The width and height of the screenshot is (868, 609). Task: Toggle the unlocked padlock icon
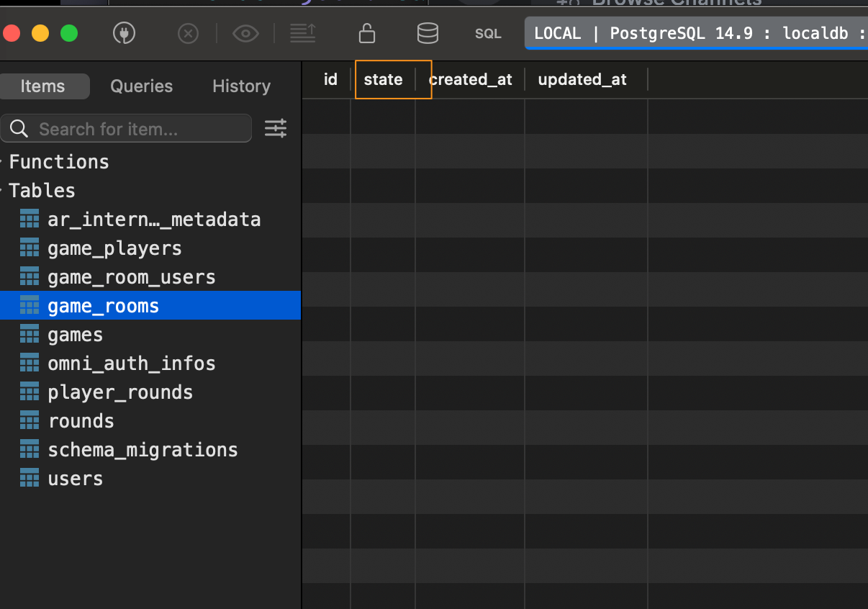coord(367,33)
